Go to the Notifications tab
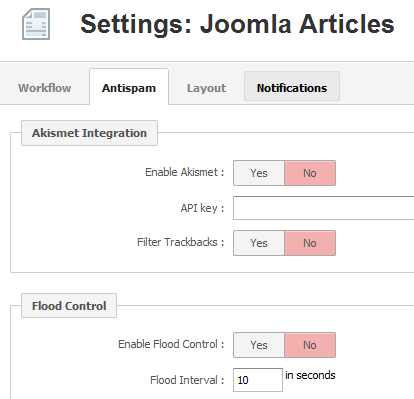Viewport: 414px width, 399px height. (292, 86)
